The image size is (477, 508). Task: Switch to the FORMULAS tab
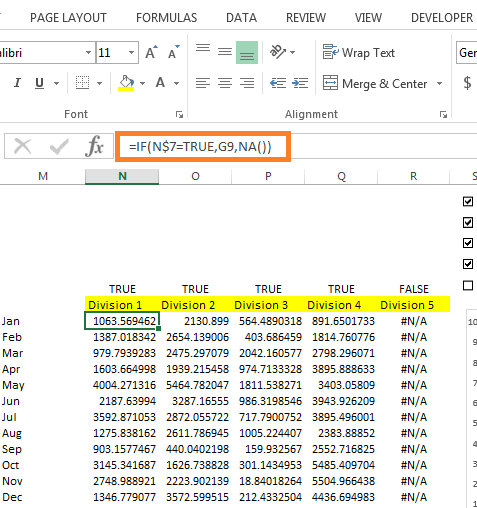(x=166, y=18)
